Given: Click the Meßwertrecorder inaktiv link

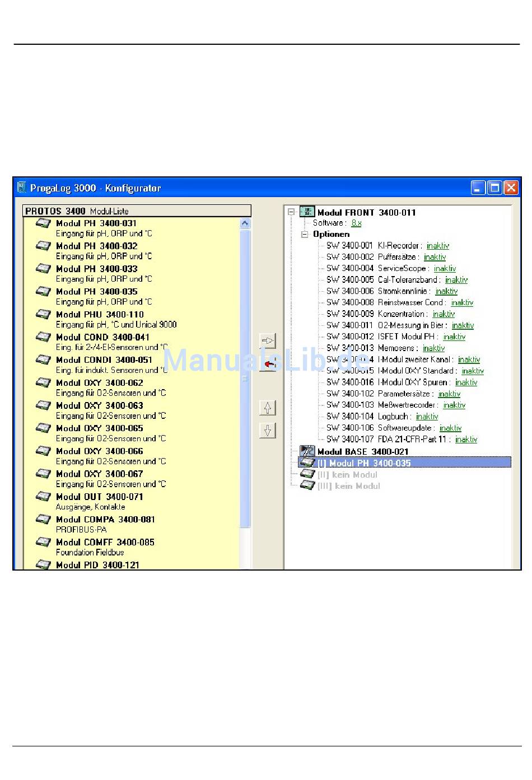Looking at the screenshot, I should [x=454, y=405].
